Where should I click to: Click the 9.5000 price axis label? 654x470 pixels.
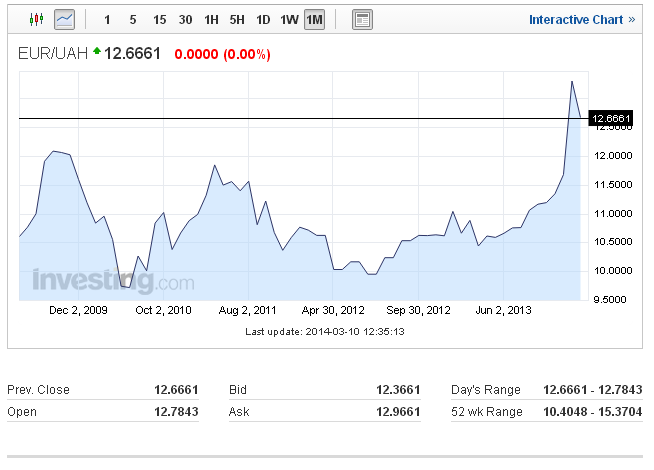[610, 299]
